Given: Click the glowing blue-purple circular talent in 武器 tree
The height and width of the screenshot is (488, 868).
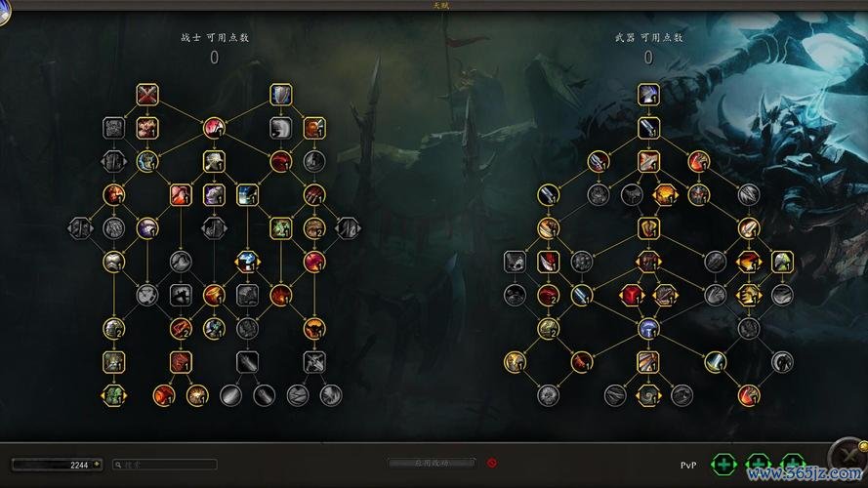Looking at the screenshot, I should tap(648, 328).
